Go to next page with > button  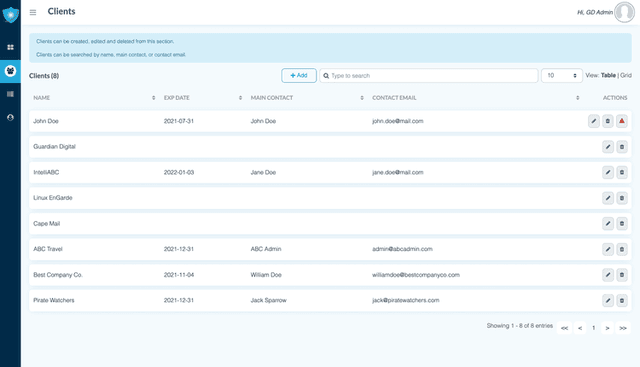click(x=607, y=328)
